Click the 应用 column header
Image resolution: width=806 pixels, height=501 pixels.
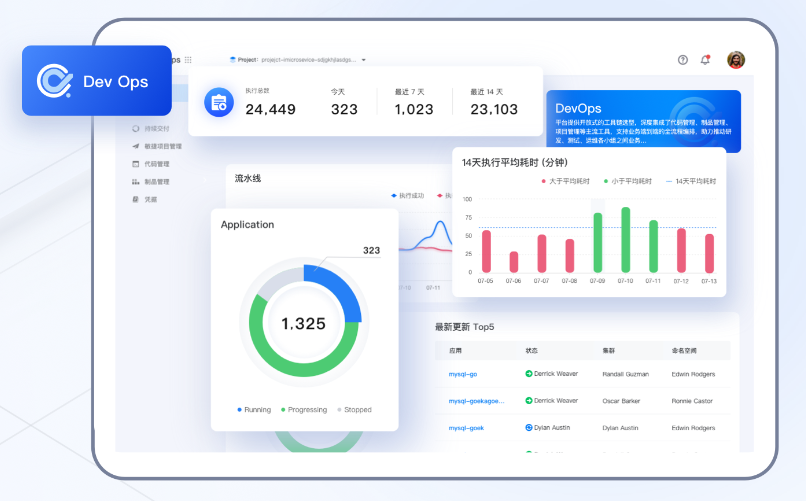click(x=455, y=350)
